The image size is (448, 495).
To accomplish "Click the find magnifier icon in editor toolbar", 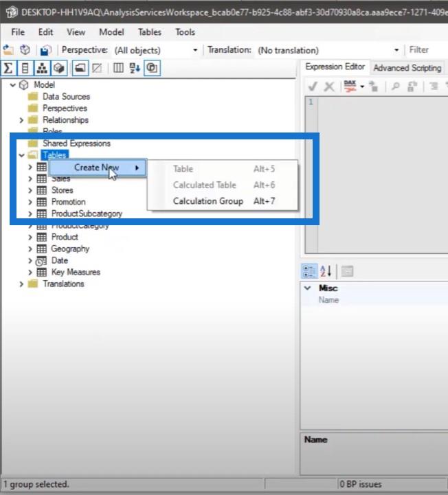I will tap(395, 86).
